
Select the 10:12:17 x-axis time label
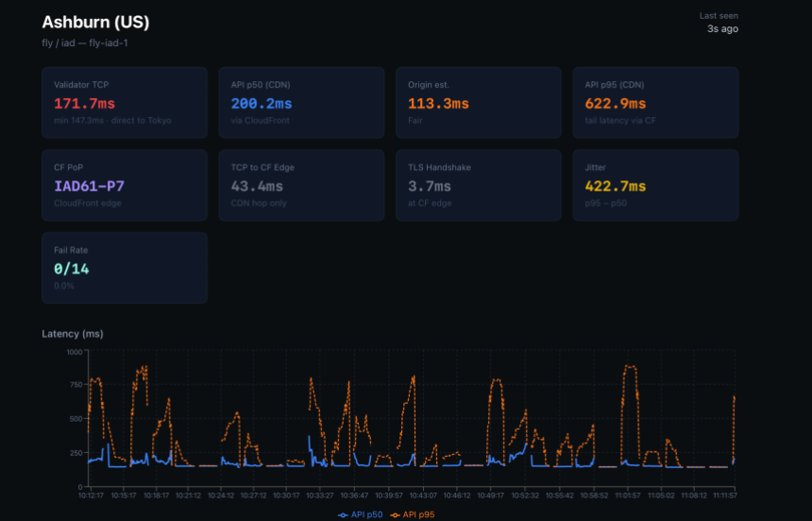[x=92, y=495]
